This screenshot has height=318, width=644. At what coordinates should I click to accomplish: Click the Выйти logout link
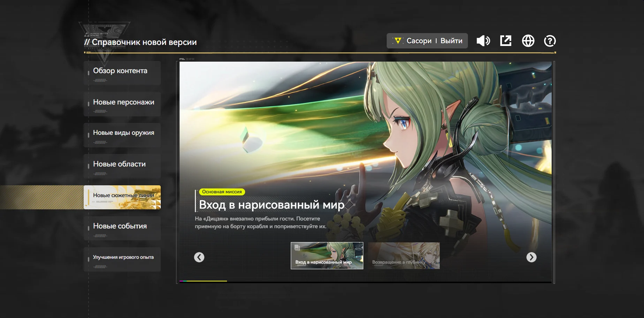(x=451, y=41)
